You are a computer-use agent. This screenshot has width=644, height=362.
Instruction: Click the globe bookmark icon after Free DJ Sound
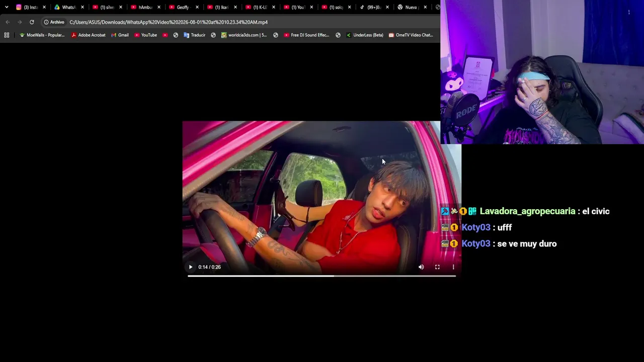[x=338, y=35]
